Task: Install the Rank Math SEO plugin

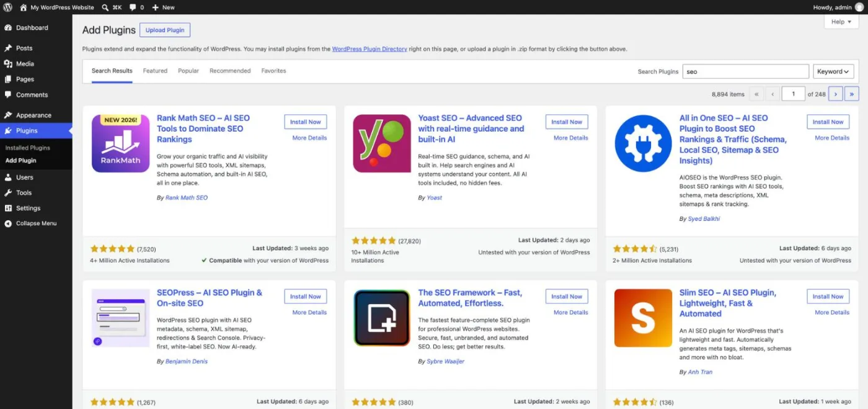Action: coord(306,122)
